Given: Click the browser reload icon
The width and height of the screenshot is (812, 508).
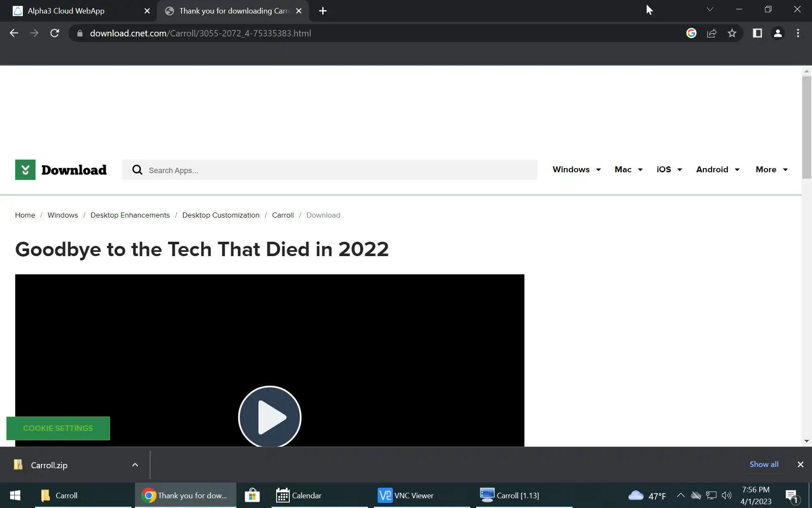Looking at the screenshot, I should click(55, 33).
